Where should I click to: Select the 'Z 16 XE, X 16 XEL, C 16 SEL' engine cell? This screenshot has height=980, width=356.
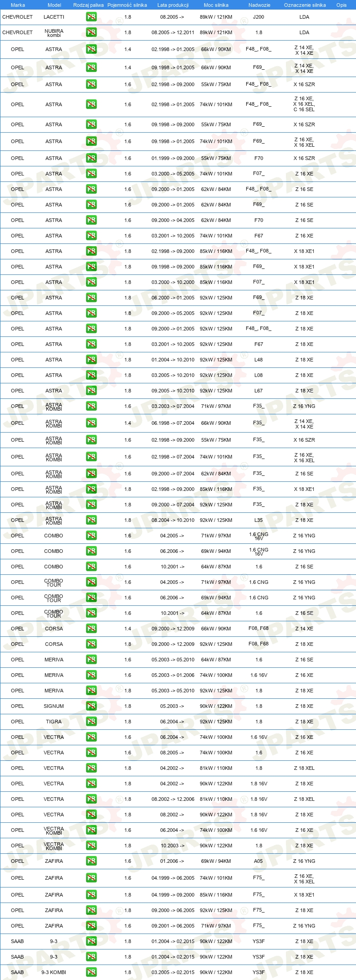click(x=304, y=104)
